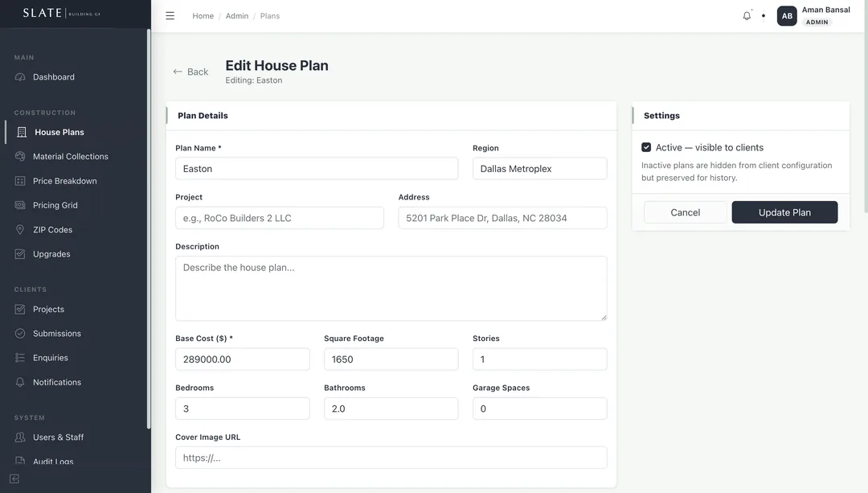Click the Update Plan button

(784, 212)
